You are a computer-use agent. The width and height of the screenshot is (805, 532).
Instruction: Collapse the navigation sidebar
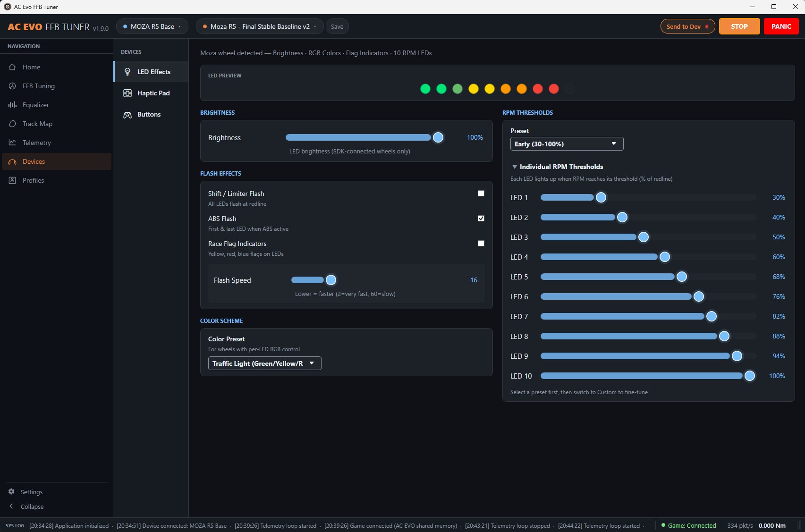pos(57,507)
